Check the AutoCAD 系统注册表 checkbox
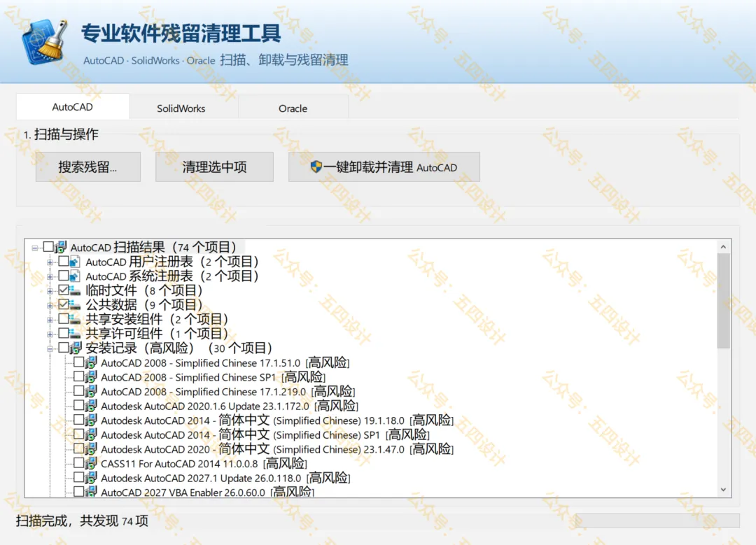The image size is (756, 545). (x=63, y=276)
